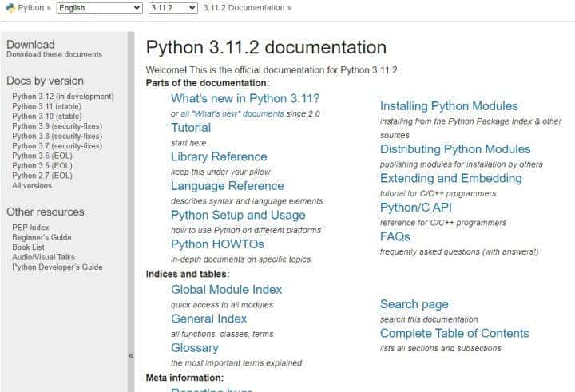This screenshot has height=392, width=575.
Task: Open the Glossary link
Action: 195,348
